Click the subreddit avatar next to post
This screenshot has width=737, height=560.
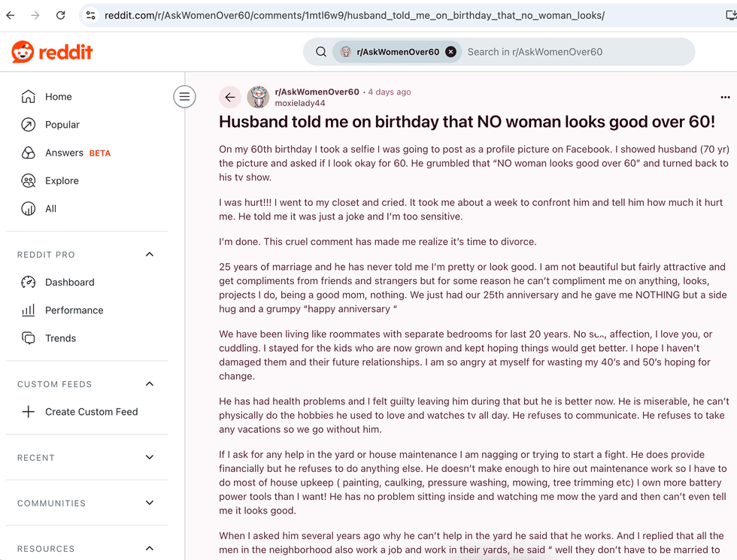(x=258, y=97)
